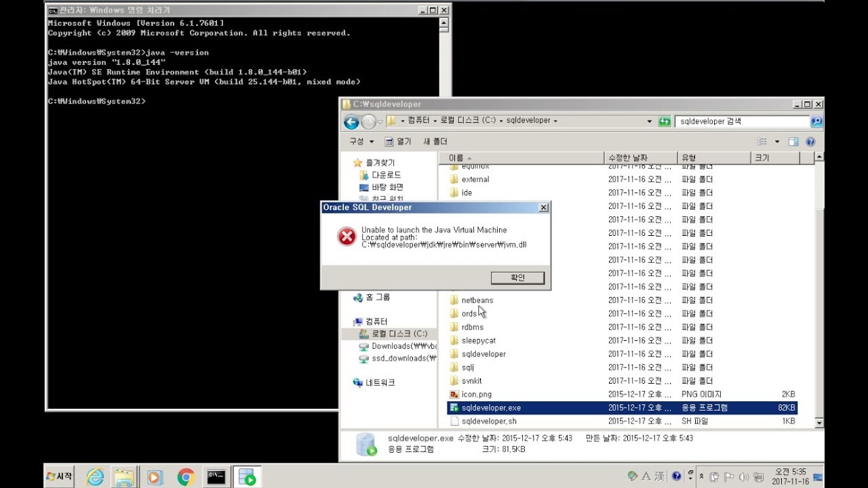Click the 열기 toolbar button
The image size is (868, 488).
click(398, 142)
